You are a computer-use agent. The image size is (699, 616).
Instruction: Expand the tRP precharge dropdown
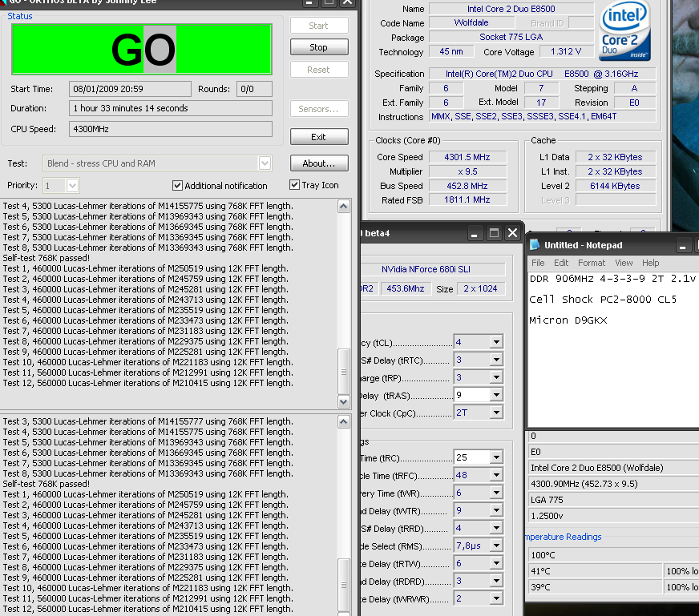pyautogui.click(x=496, y=377)
